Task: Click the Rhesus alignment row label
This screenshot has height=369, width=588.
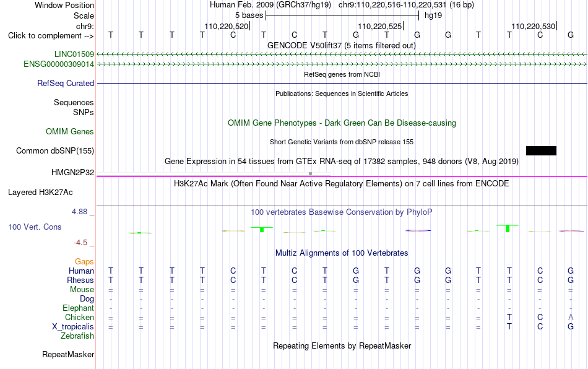Action: (80, 280)
